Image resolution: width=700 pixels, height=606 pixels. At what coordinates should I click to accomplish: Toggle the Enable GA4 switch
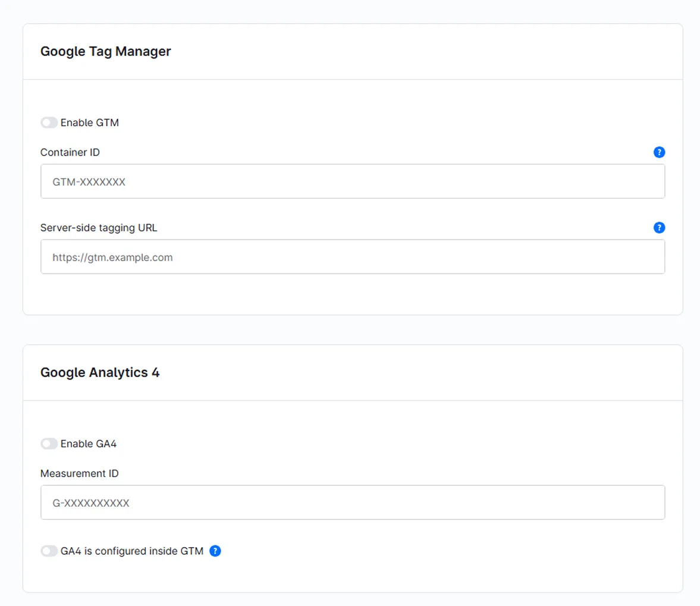49,444
